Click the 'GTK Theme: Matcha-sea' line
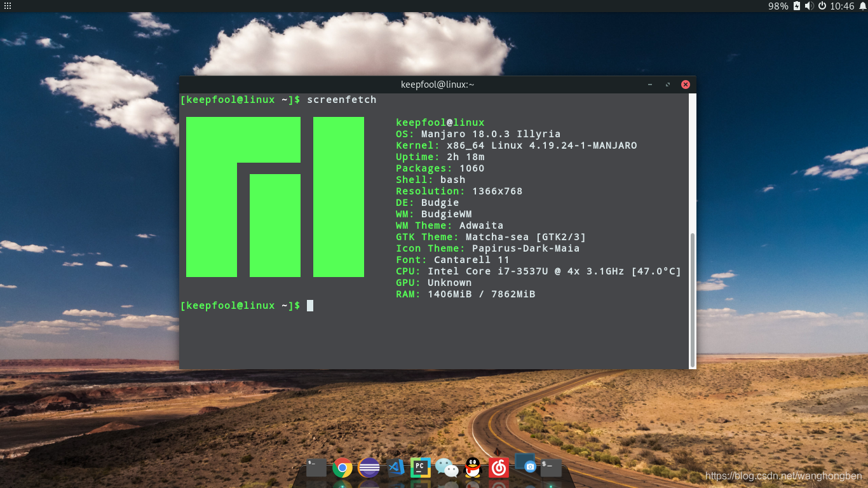Screen dimensions: 868x488 [491, 237]
